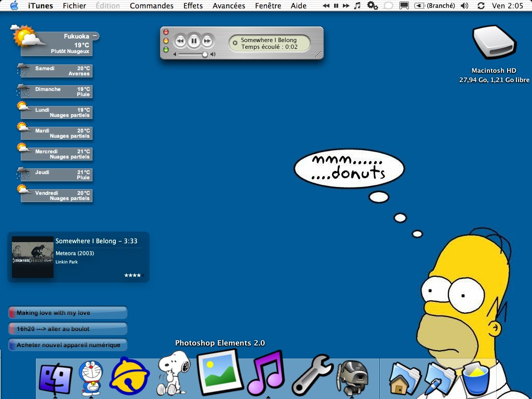
Task: Collapse the Fukuoka weather forecast
Action: click(95, 36)
